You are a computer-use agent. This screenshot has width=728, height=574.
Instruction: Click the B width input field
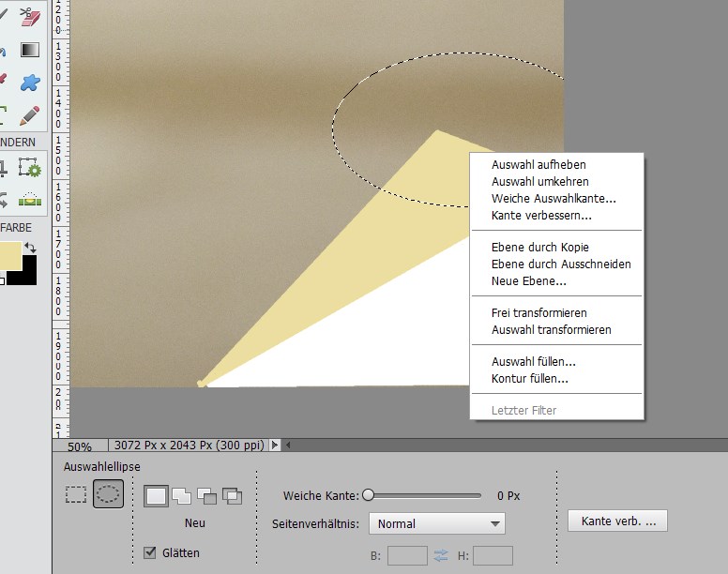pyautogui.click(x=407, y=555)
